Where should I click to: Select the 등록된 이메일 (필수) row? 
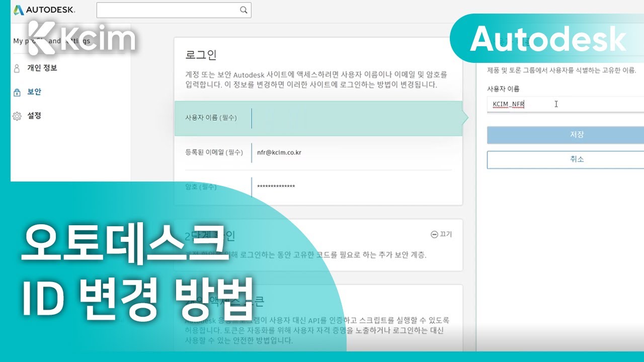pyautogui.click(x=318, y=152)
